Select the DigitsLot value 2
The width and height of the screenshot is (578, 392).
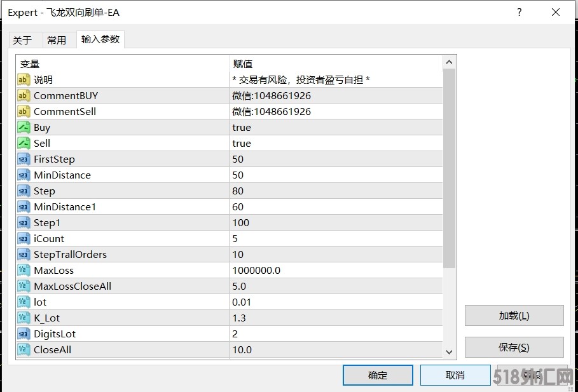click(x=336, y=334)
